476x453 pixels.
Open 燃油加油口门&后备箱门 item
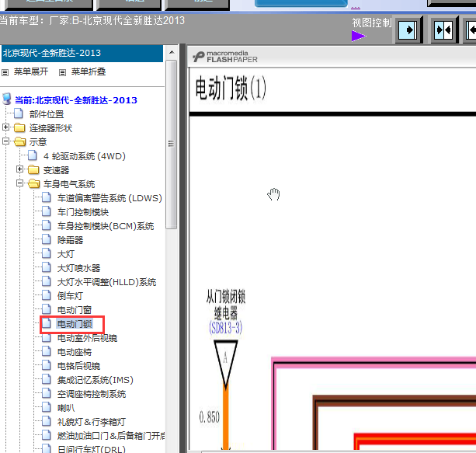click(x=111, y=436)
